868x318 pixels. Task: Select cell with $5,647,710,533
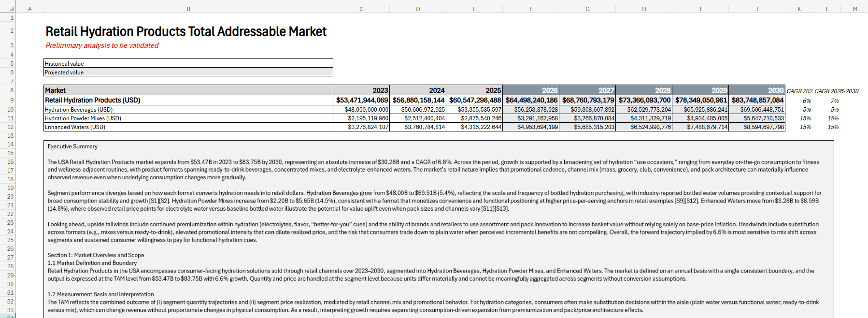757,118
